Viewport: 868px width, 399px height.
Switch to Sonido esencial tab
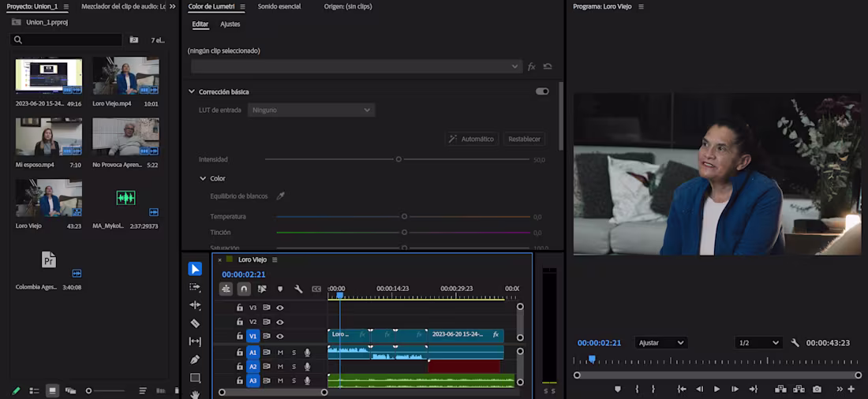(x=279, y=6)
